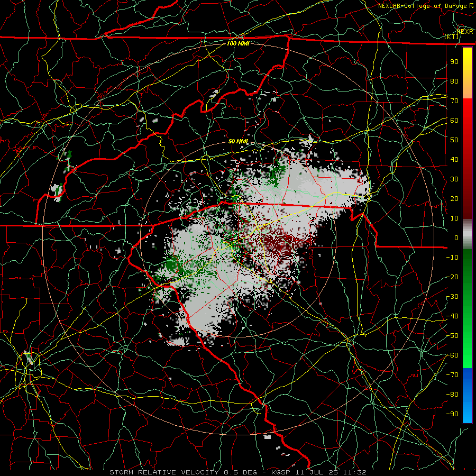Click the -20 value on the velocity scale
This screenshot has width=476, height=476.
coord(452,277)
